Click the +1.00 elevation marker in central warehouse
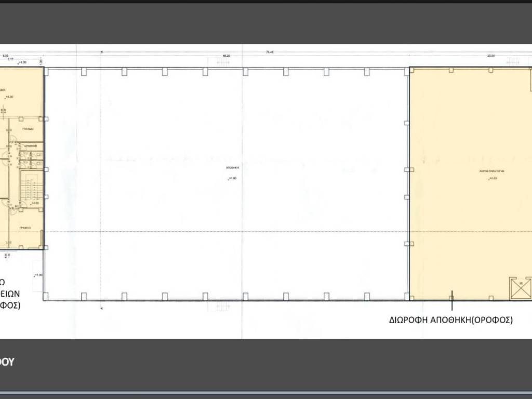Viewport: 532px width, 399px height. [x=232, y=179]
